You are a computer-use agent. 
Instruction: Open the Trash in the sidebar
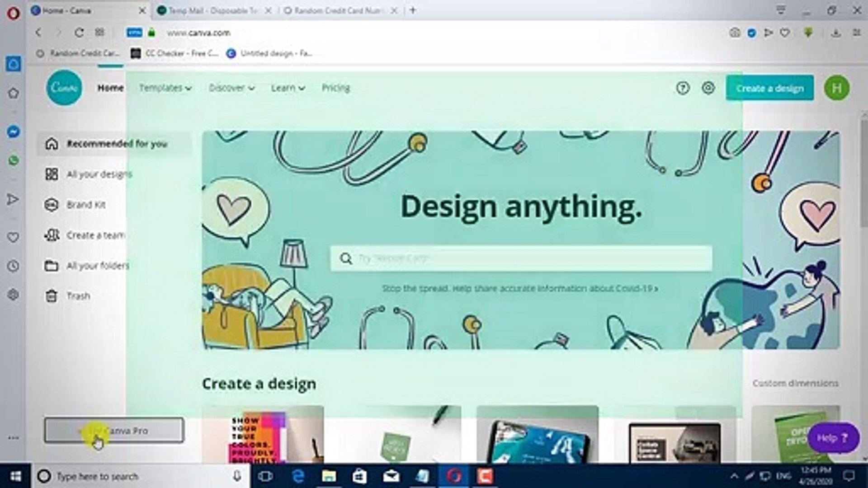[x=78, y=296]
